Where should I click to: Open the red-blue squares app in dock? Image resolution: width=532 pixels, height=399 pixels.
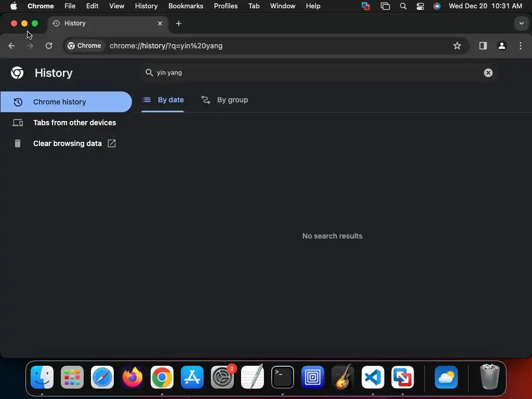403,377
